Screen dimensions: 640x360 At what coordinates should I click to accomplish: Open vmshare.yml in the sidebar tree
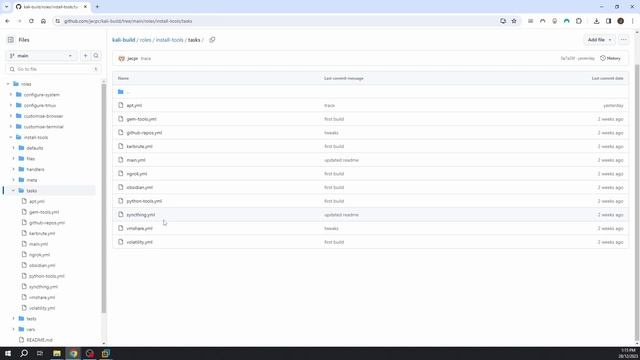42,297
